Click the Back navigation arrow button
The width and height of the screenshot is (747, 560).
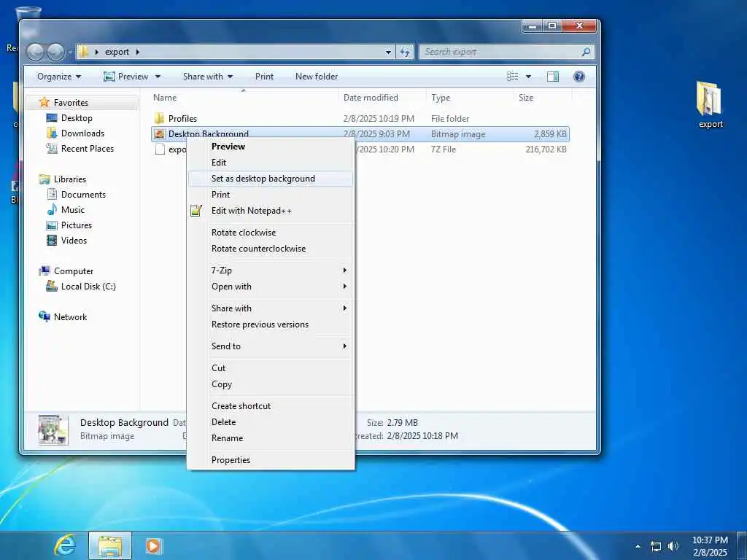[x=35, y=52]
